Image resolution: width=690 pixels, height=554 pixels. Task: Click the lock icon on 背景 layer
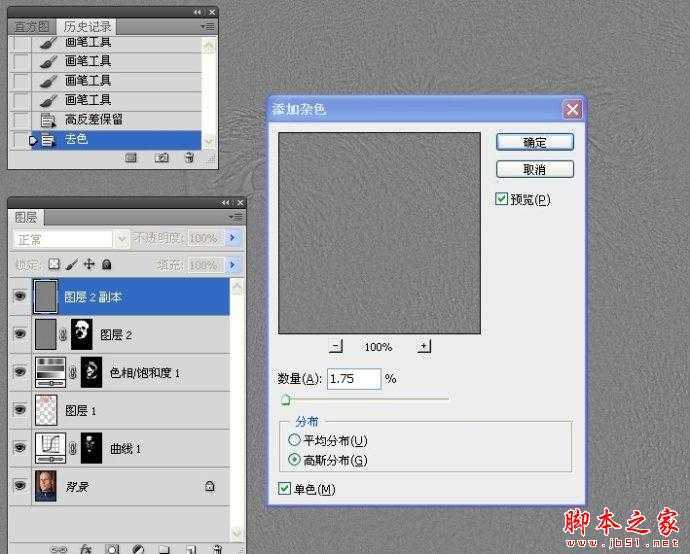point(210,486)
